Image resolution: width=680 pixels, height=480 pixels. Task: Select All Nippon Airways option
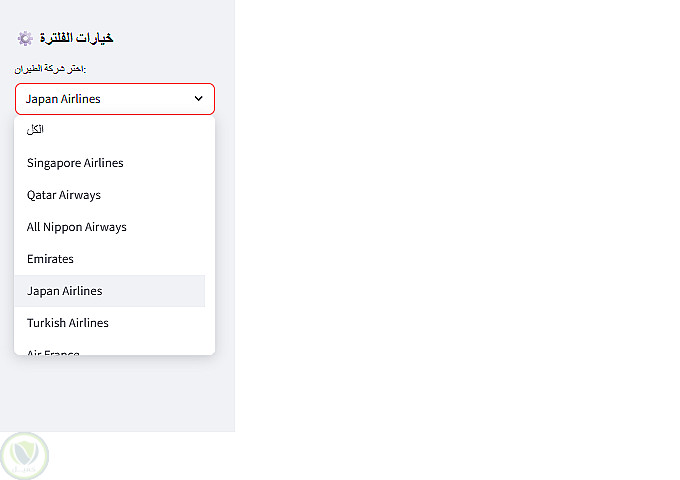pyautogui.click(x=77, y=227)
